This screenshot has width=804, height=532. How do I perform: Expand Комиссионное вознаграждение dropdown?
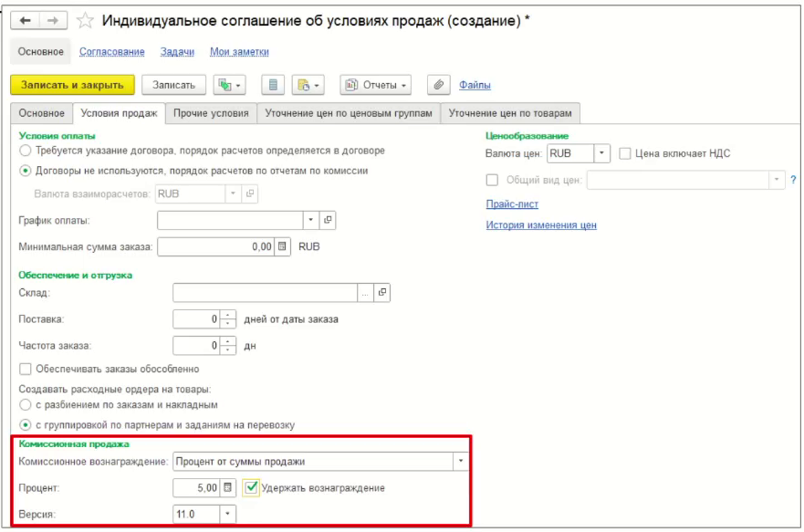461,461
